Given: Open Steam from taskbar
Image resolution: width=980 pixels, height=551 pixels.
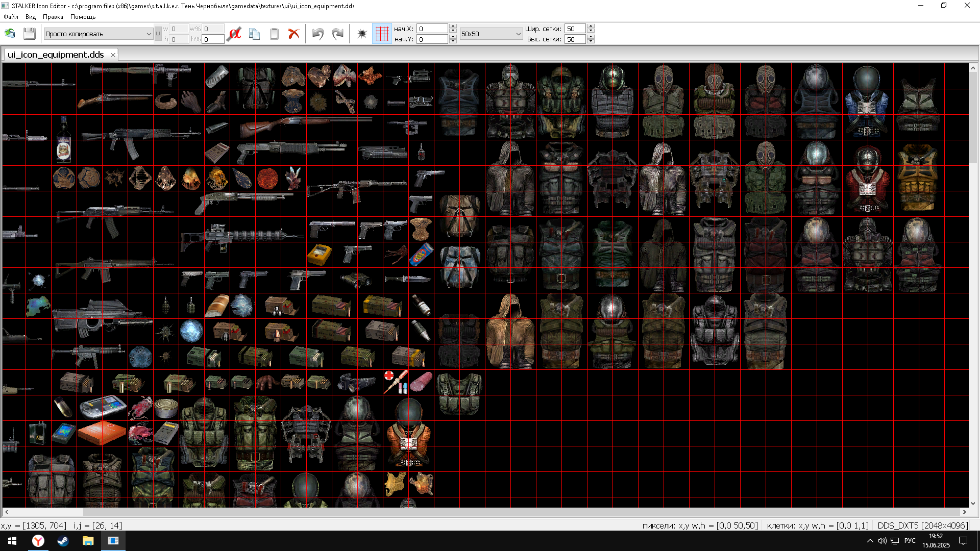Looking at the screenshot, I should pos(63,541).
